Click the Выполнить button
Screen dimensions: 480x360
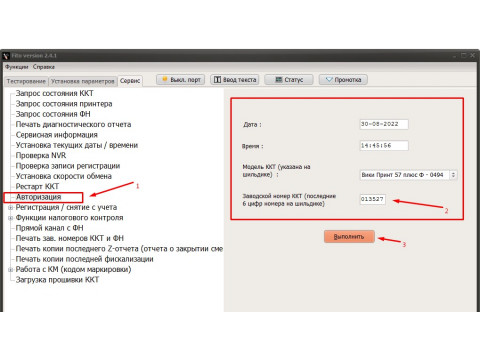349,237
